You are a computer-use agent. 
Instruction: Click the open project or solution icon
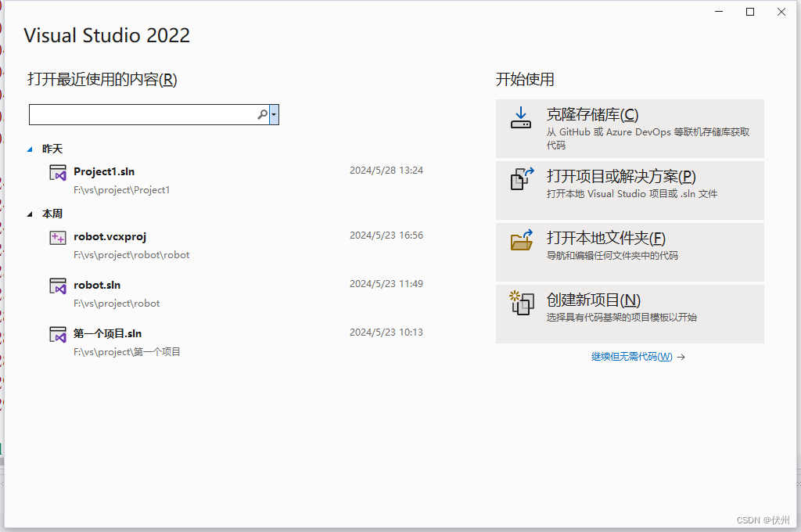point(522,178)
